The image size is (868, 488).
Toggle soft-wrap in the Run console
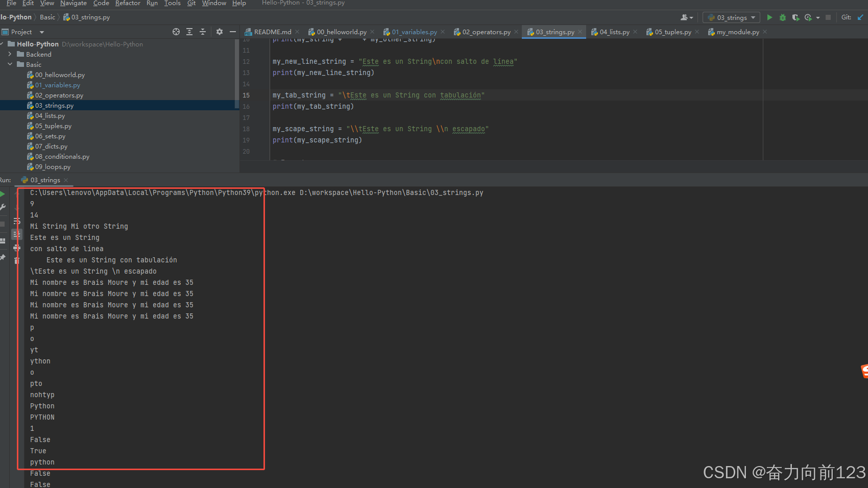pos(17,221)
